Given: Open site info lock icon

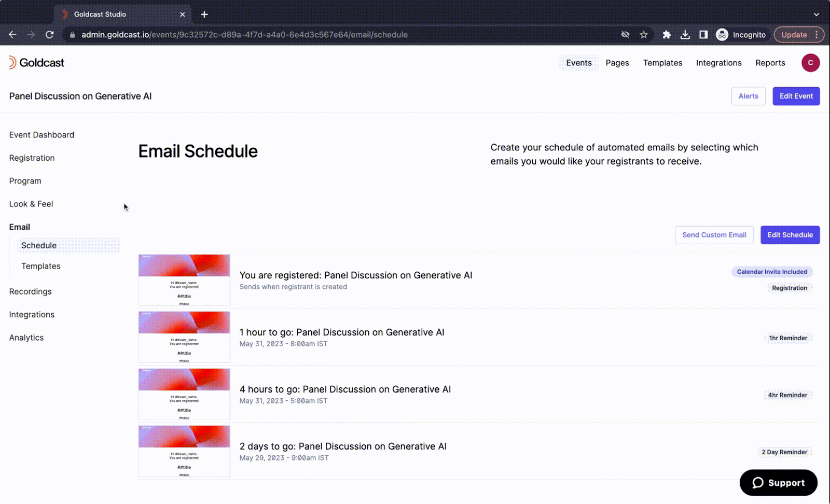Looking at the screenshot, I should [x=72, y=35].
